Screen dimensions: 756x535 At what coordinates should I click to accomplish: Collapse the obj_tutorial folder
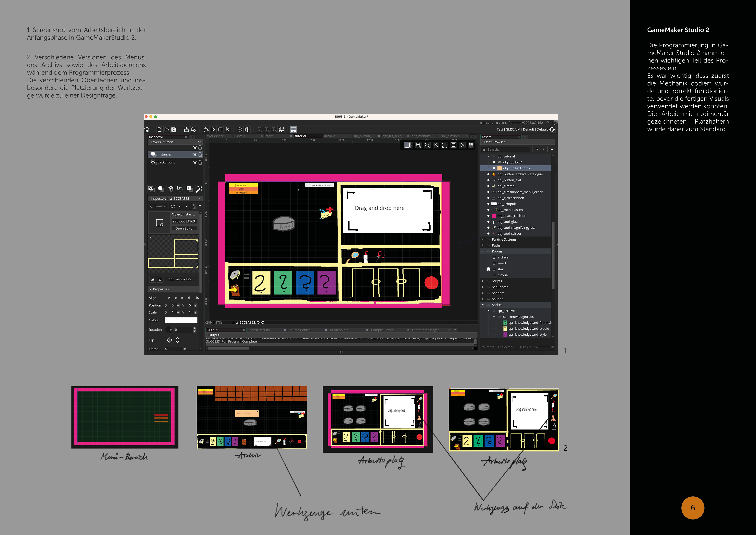point(488,156)
